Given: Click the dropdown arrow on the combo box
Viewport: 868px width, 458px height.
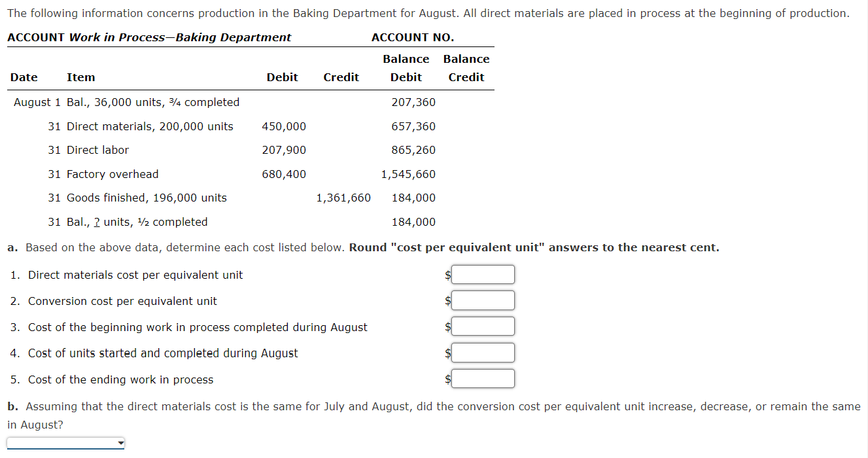Looking at the screenshot, I should click(120, 442).
